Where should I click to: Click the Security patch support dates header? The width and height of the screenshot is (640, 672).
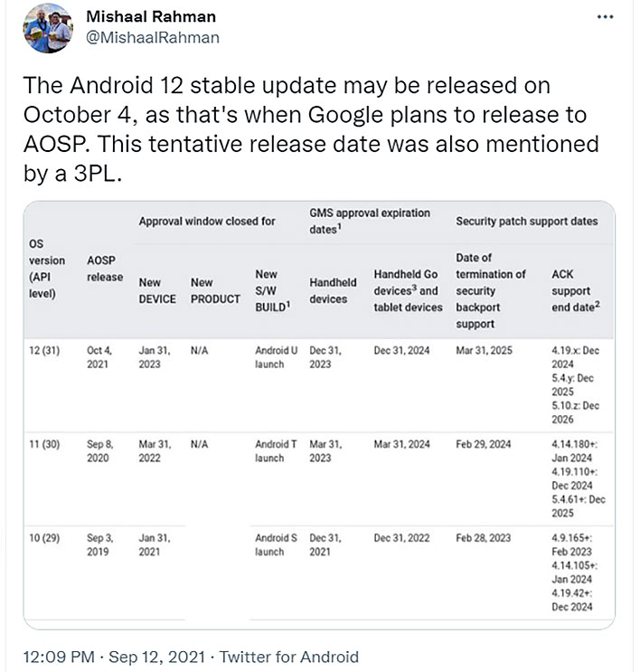pos(526,222)
